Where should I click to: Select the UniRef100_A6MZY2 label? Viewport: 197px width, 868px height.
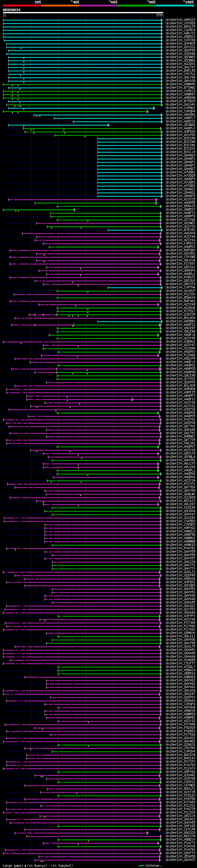pos(180,122)
